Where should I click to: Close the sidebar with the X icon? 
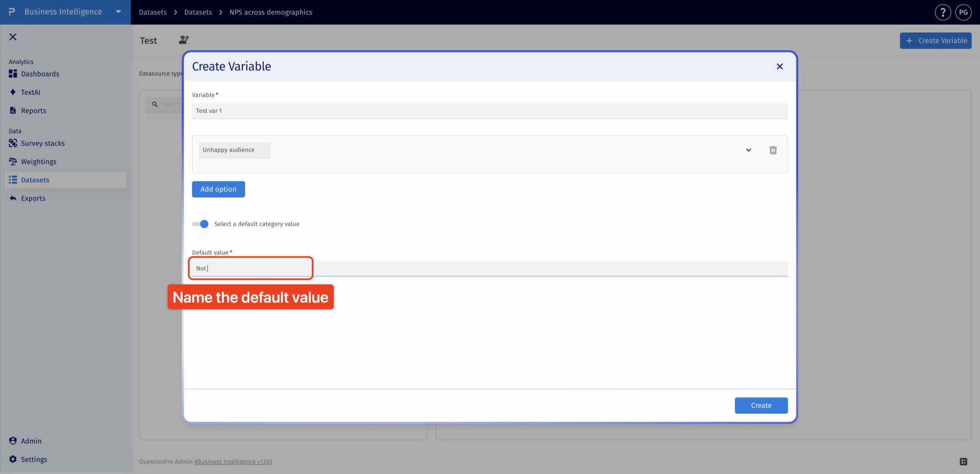click(x=13, y=37)
